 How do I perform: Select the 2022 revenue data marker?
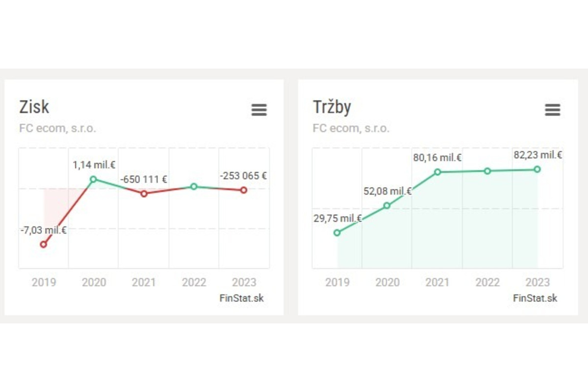coord(488,171)
